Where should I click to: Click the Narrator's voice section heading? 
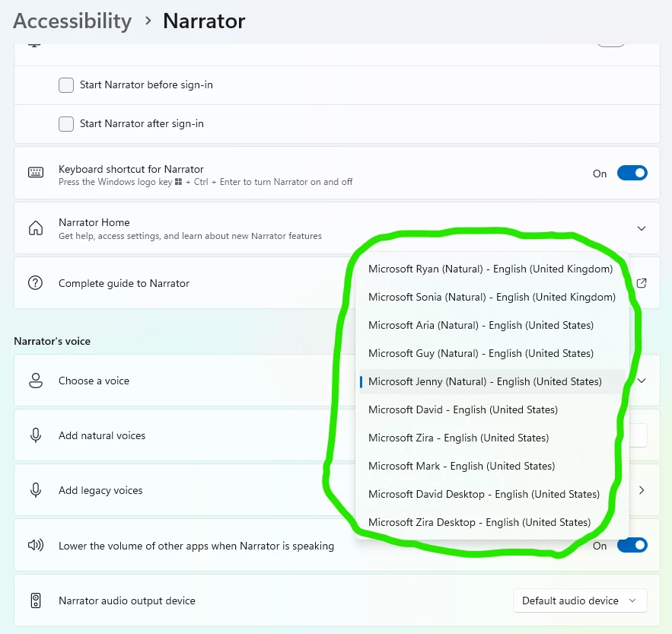point(53,341)
